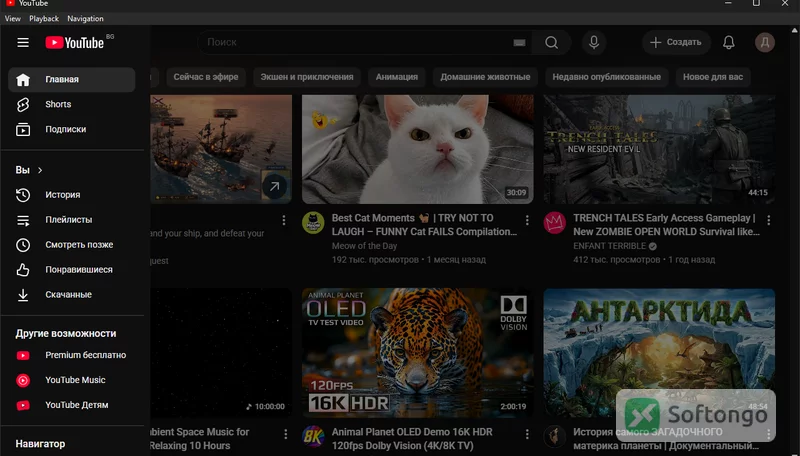Image resolution: width=800 pixels, height=456 pixels.
Task: Select the Экшен и приключения chip
Action: (307, 77)
